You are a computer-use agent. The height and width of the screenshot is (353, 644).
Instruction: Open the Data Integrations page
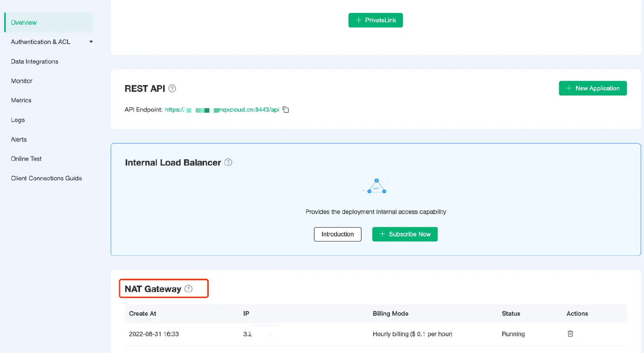[x=34, y=61]
